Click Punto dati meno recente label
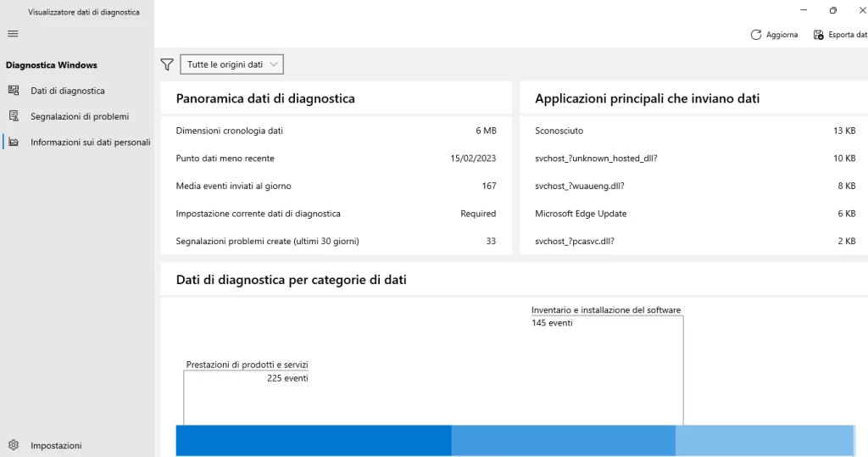868x457 pixels. click(225, 159)
